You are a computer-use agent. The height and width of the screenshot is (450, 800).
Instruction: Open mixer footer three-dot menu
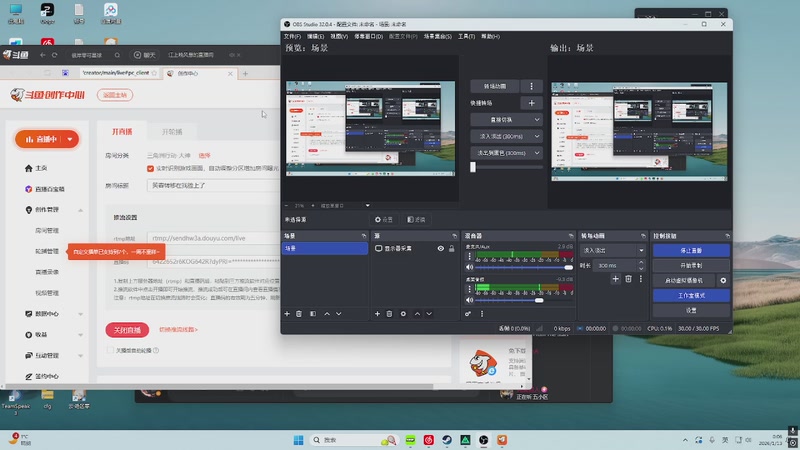pos(482,314)
